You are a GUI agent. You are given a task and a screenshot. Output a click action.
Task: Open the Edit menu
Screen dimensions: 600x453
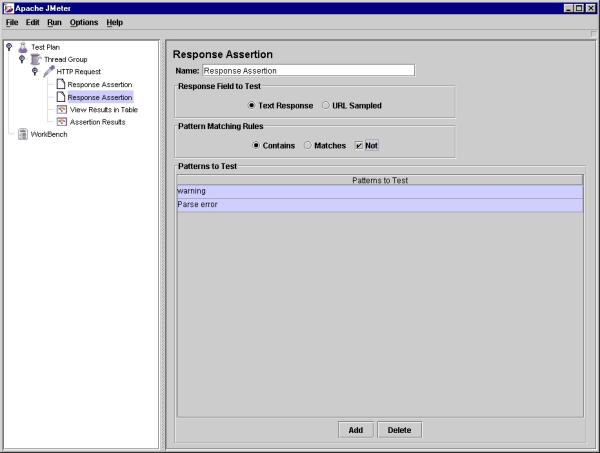tap(33, 23)
